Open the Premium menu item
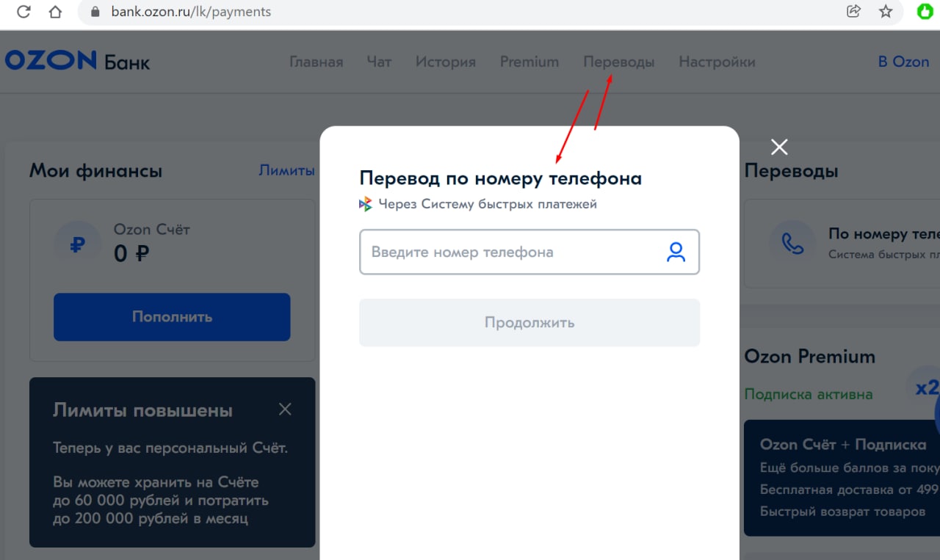Screen dimensions: 940x560 pyautogui.click(x=529, y=62)
